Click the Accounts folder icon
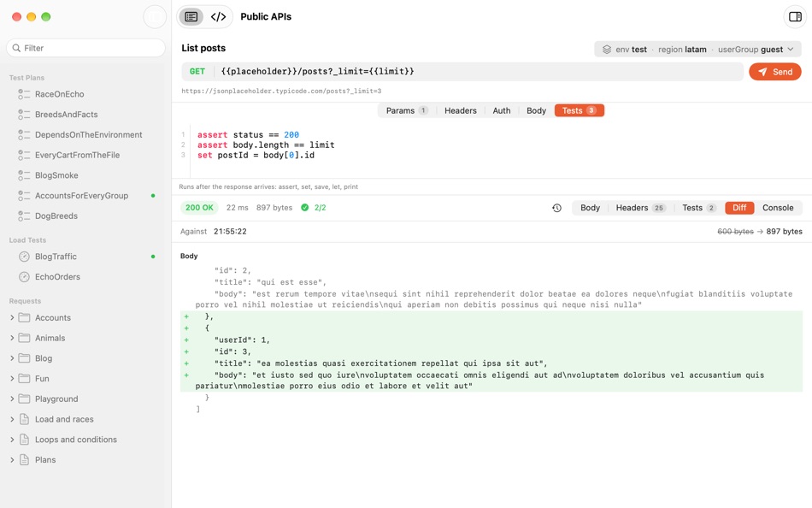 coord(24,317)
